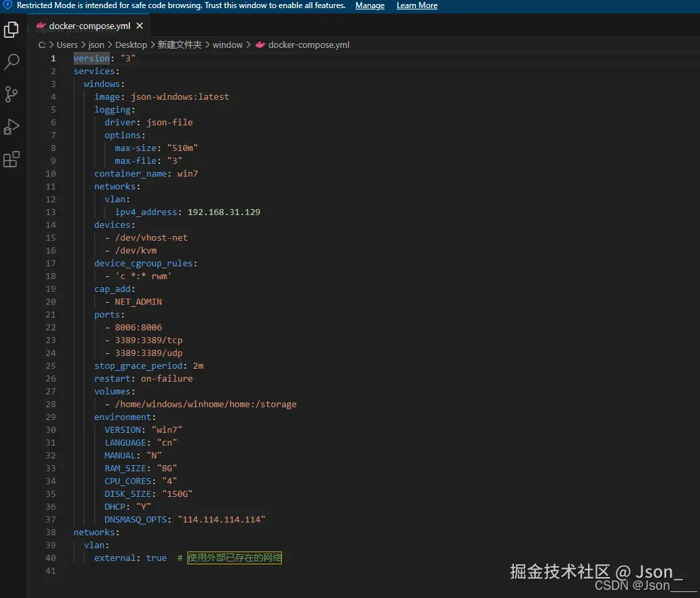The image size is (700, 598).
Task: Click the Learn More link
Action: (417, 5)
